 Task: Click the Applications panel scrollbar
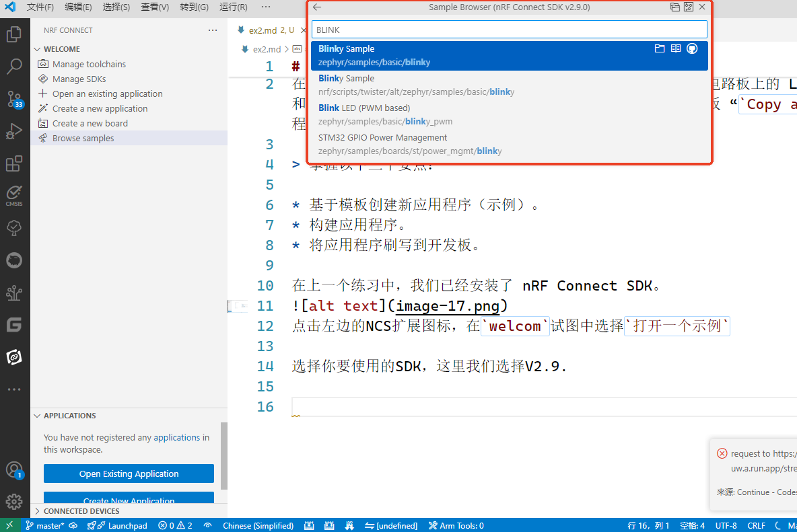(x=224, y=455)
